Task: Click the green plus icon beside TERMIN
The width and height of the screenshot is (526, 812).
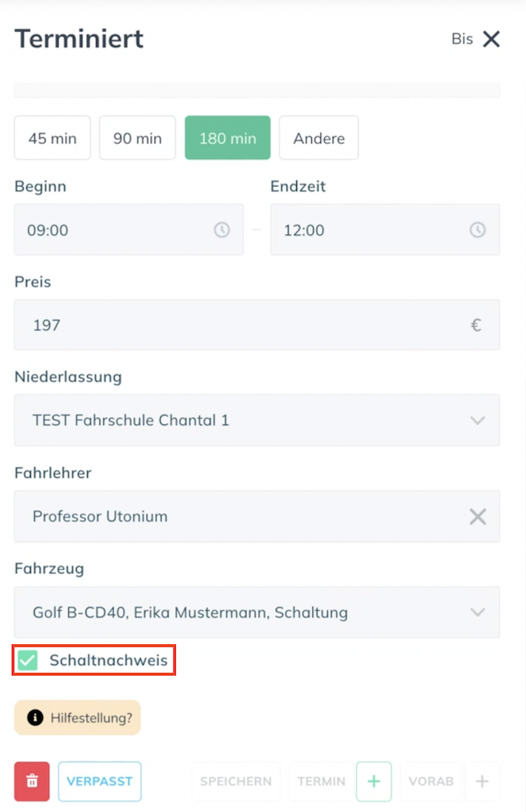Action: pyautogui.click(x=374, y=781)
